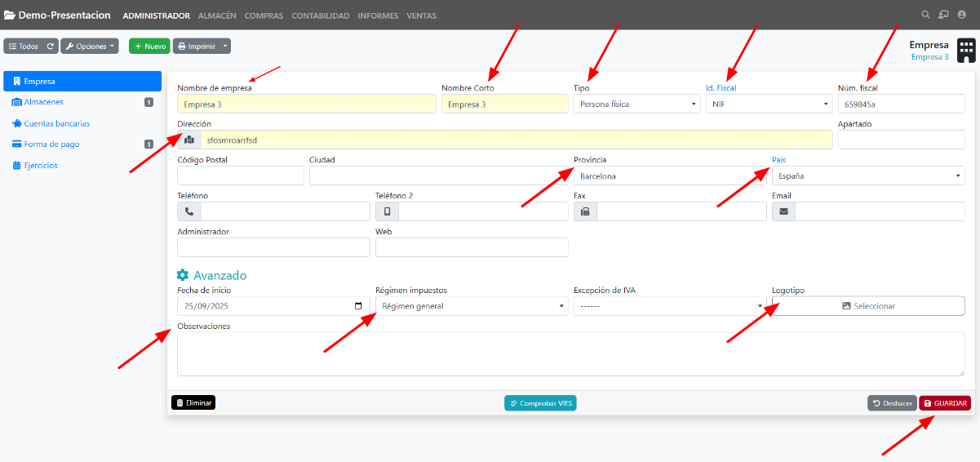Click the phone icon beside Teléfono
980x462 pixels.
click(x=189, y=211)
